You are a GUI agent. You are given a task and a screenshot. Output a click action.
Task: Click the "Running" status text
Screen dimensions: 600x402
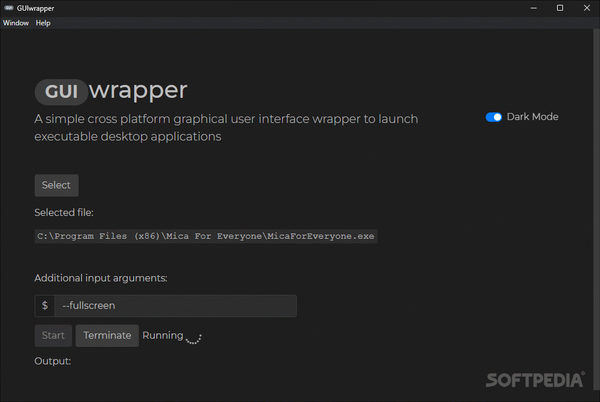coord(163,335)
